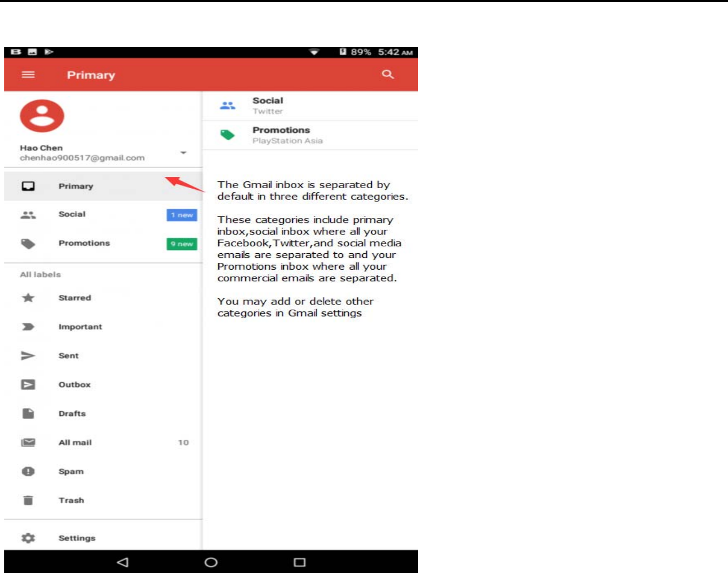Tap the Android back button
This screenshot has height=573, width=728.
[123, 562]
